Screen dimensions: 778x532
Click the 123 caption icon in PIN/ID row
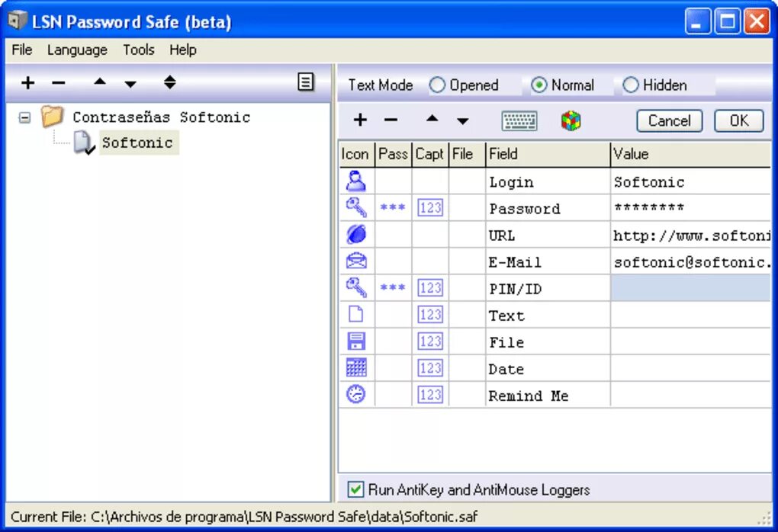[430, 287]
